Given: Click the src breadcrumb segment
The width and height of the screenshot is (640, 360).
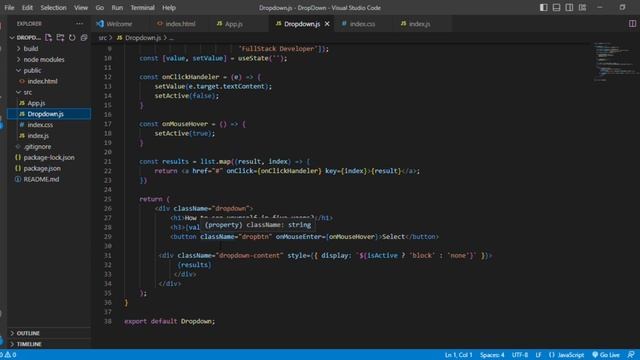Looking at the screenshot, I should (x=102, y=38).
